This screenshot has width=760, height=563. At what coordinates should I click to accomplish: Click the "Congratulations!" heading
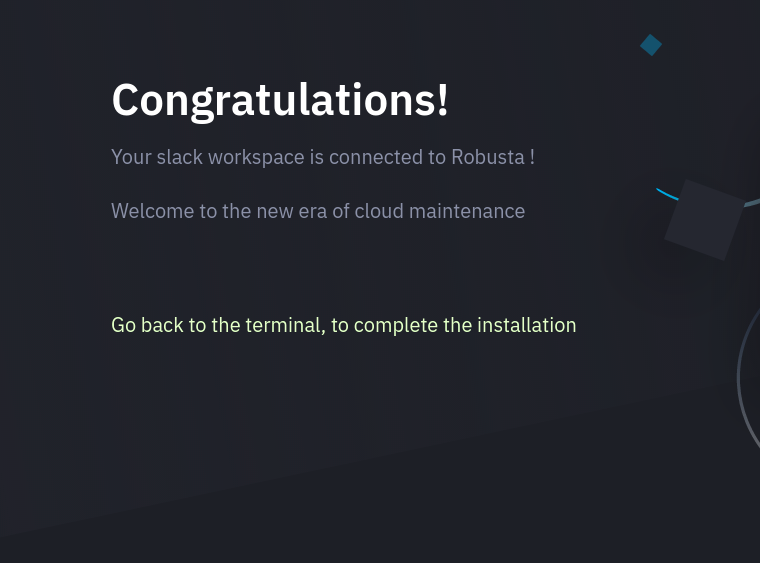(x=280, y=100)
